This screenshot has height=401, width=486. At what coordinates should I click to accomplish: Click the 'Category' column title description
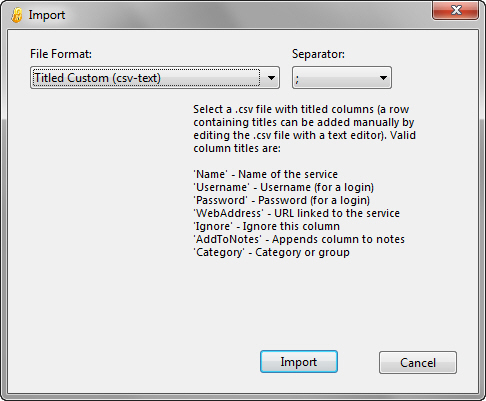(x=272, y=252)
